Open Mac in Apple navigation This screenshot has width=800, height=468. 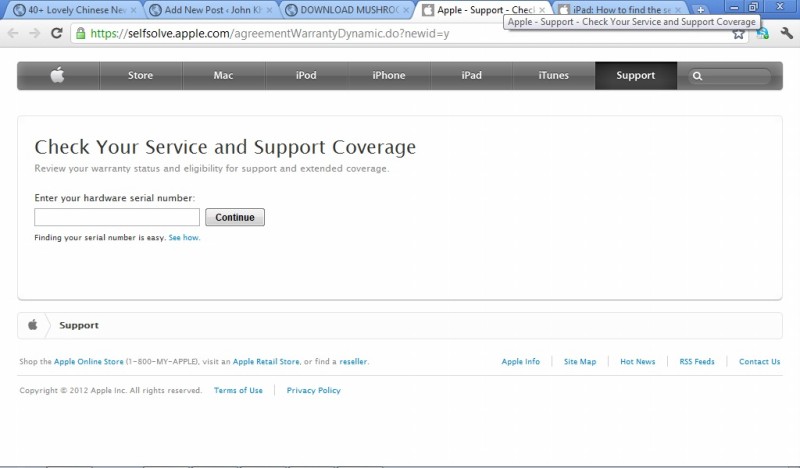[223, 76]
